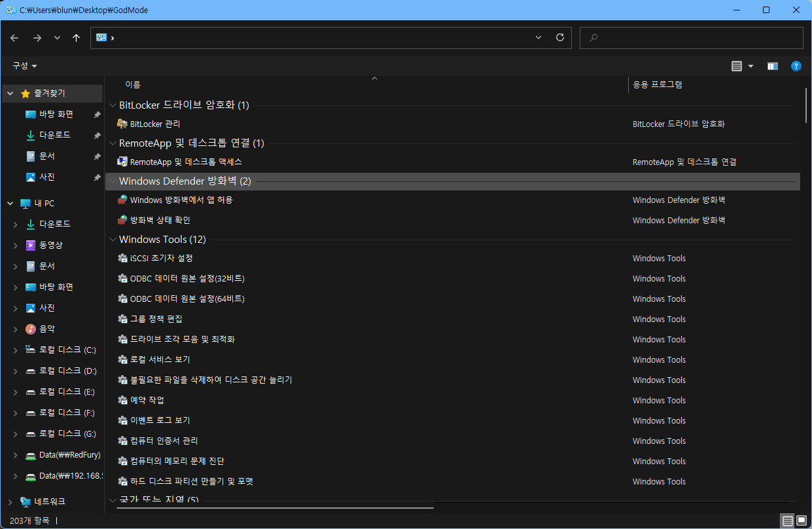Toggle the preview pane icon

coord(773,66)
